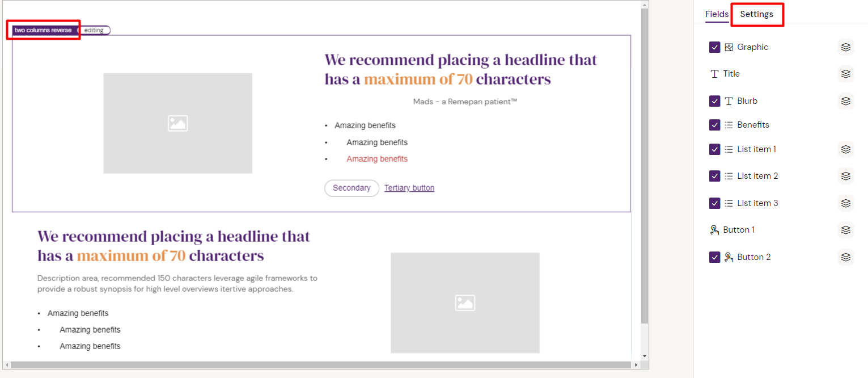868x378 pixels.
Task: Click the layers icon for List item 2
Action: tap(845, 176)
